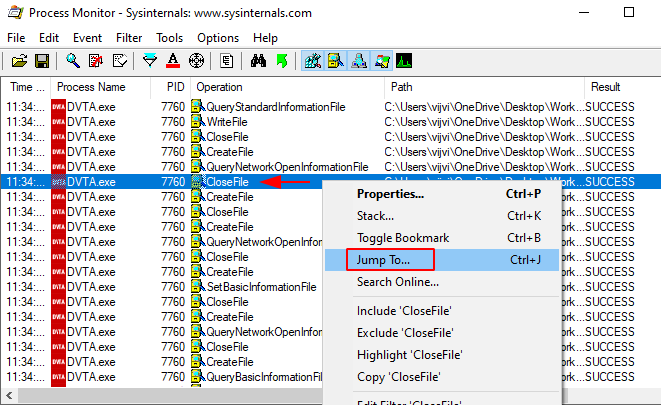Open the Edit menu
This screenshot has width=661, height=405.
pyautogui.click(x=49, y=38)
